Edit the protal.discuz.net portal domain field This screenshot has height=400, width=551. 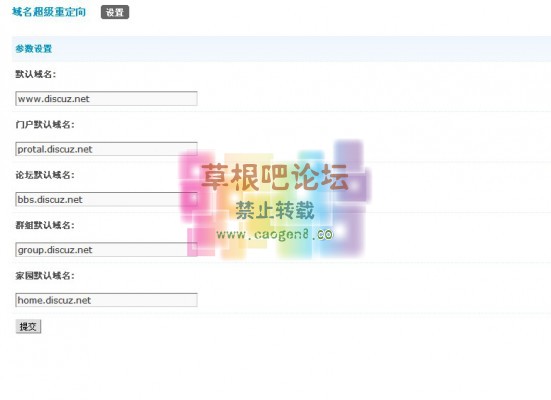(x=106, y=149)
